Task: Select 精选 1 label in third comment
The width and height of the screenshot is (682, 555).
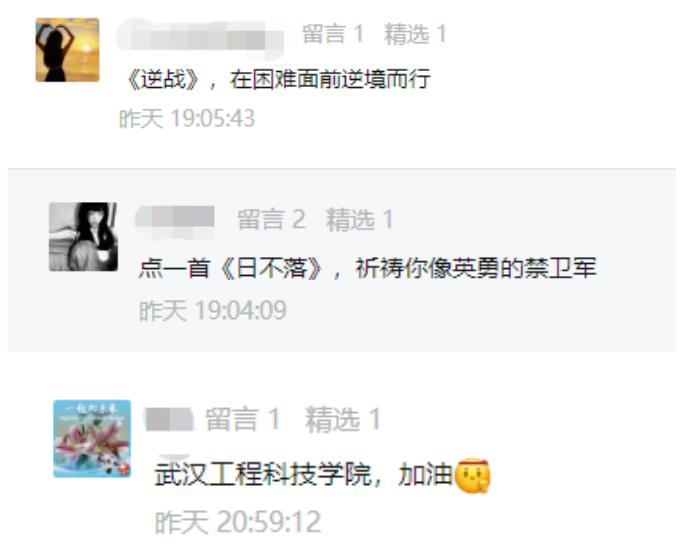Action: click(343, 419)
